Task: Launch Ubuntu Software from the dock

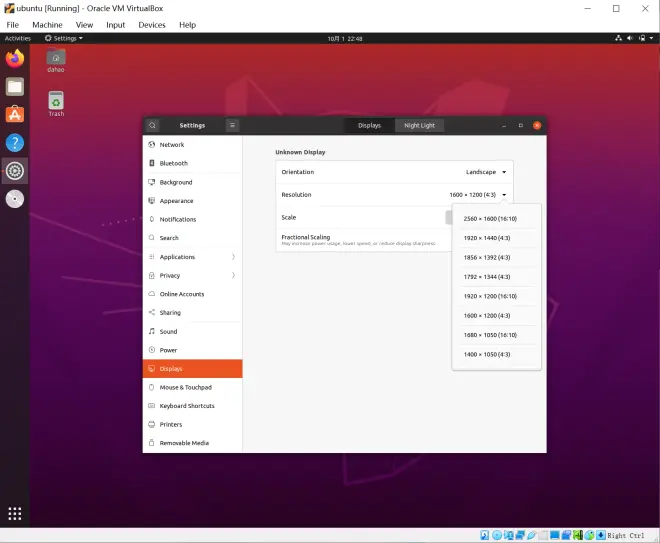Action: point(15,114)
